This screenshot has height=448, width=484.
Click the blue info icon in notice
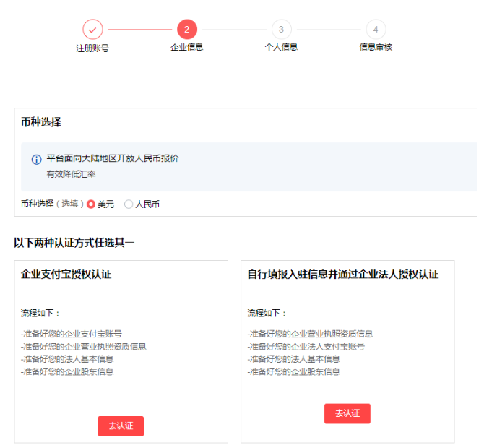pos(36,160)
